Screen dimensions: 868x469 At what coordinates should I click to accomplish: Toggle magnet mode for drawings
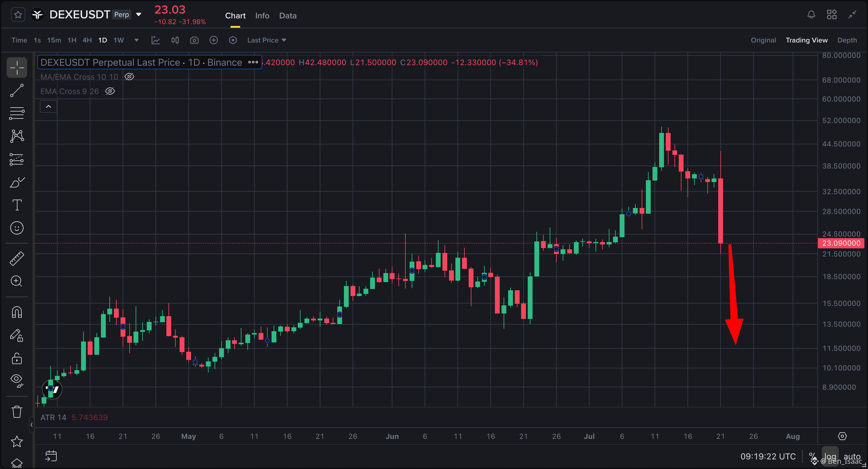(17, 312)
